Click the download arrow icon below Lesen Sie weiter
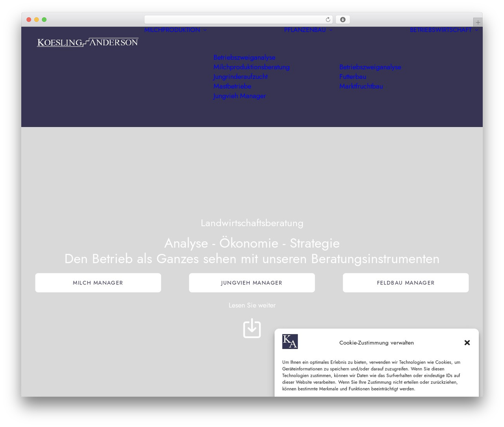 click(252, 328)
